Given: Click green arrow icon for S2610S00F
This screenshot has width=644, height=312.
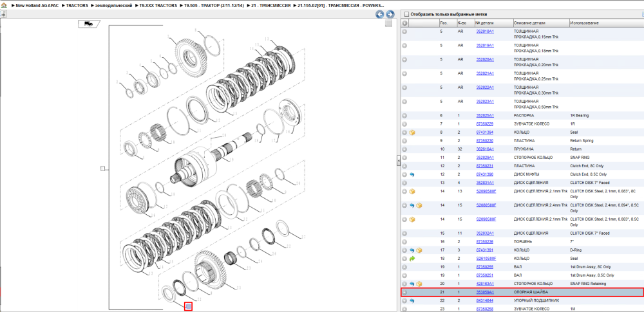Looking at the screenshot, I should click(x=412, y=259).
